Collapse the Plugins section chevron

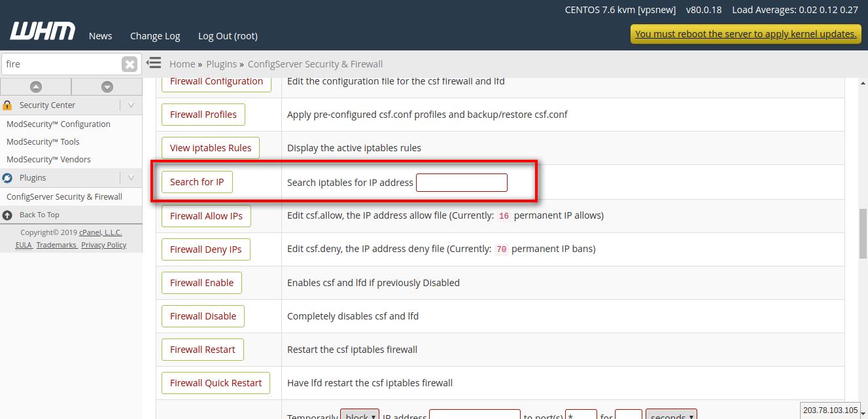pyautogui.click(x=130, y=177)
